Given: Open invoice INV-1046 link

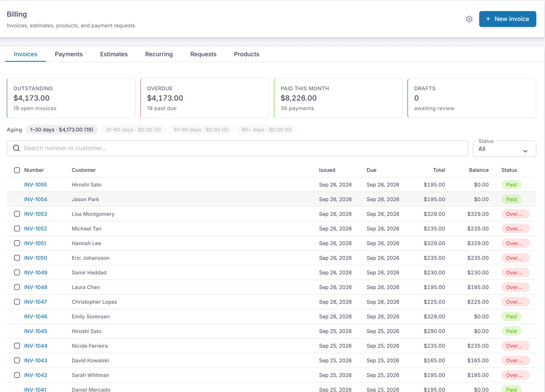Looking at the screenshot, I should [36, 316].
